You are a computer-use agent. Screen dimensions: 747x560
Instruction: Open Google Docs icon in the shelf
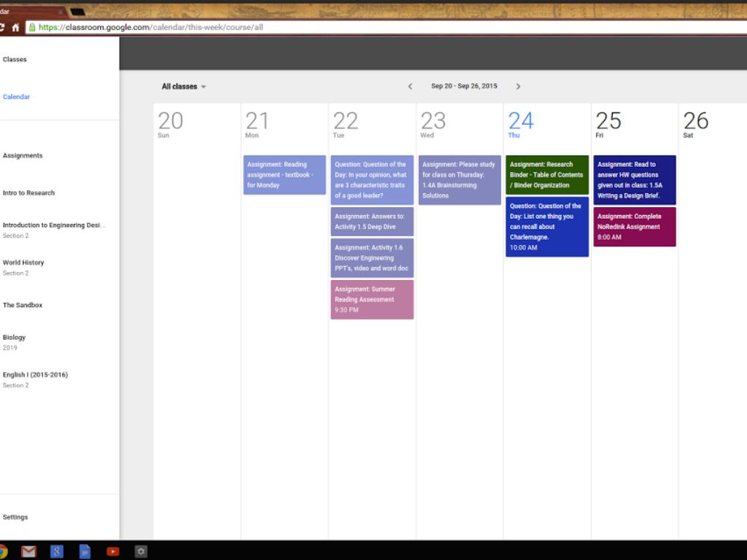pos(85,551)
